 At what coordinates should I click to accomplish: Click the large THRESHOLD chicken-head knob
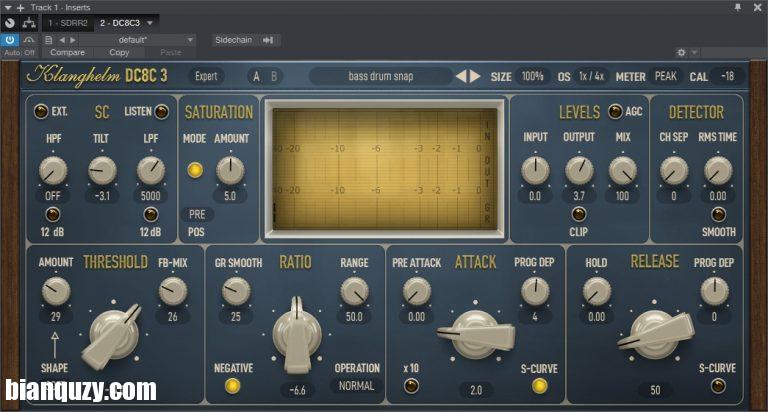point(113,336)
